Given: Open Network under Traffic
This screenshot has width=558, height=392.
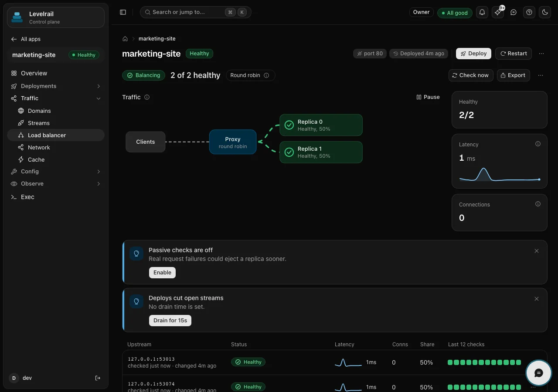Looking at the screenshot, I should tap(56, 148).
